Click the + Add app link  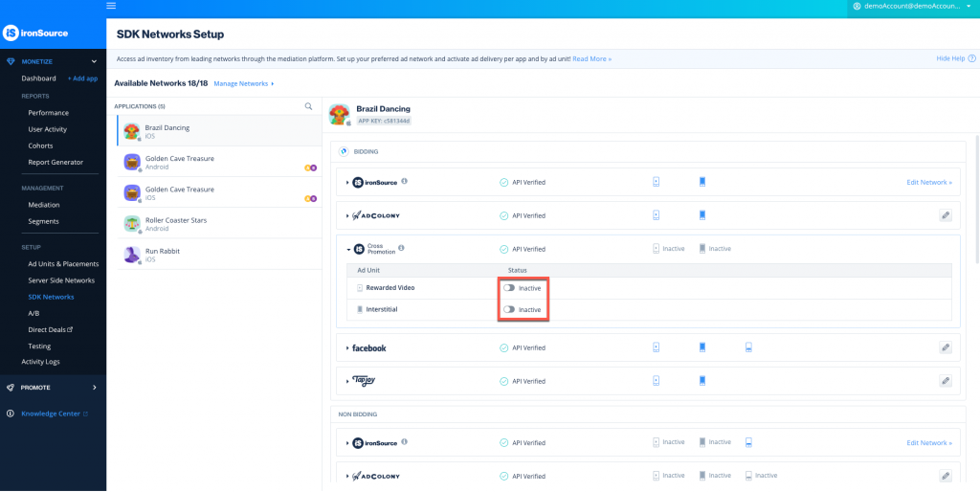(82, 78)
